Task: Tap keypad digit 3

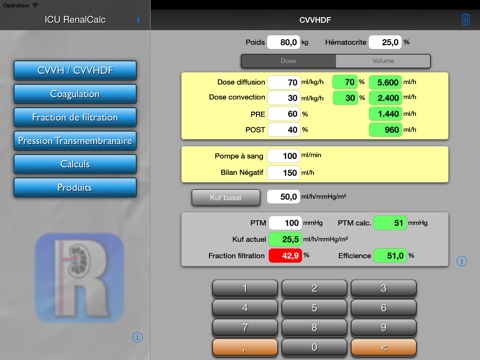Action: pyautogui.click(x=384, y=288)
